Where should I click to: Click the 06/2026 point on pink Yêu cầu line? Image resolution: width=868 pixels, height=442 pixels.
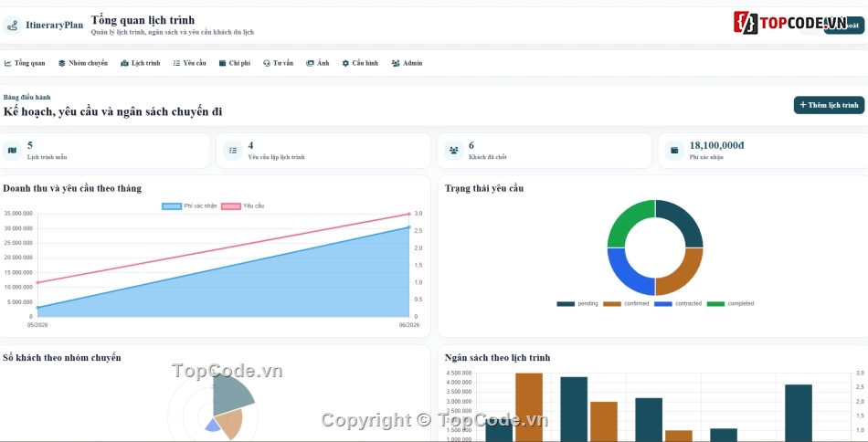pos(409,214)
